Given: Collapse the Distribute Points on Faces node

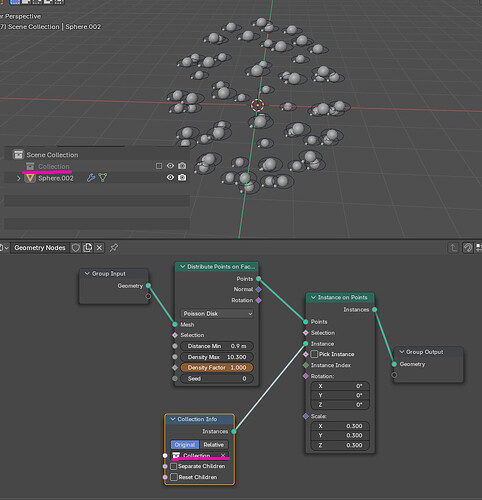Looking at the screenshot, I should click(183, 267).
